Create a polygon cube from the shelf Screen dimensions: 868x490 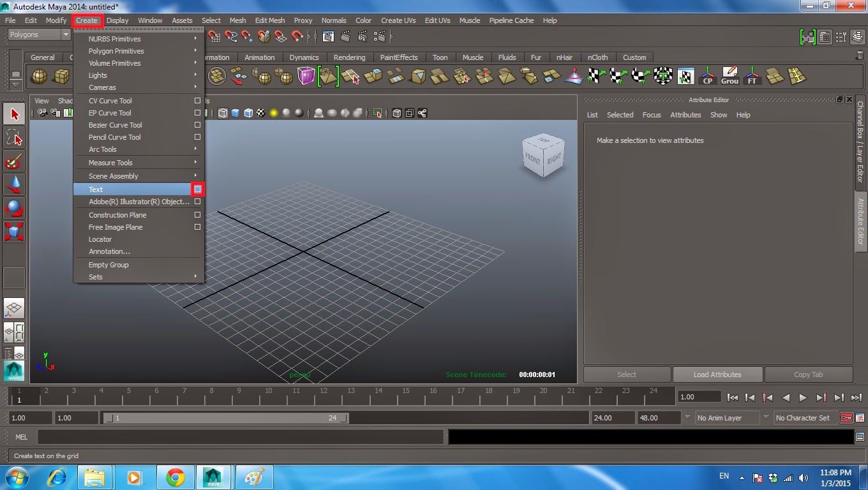click(61, 77)
